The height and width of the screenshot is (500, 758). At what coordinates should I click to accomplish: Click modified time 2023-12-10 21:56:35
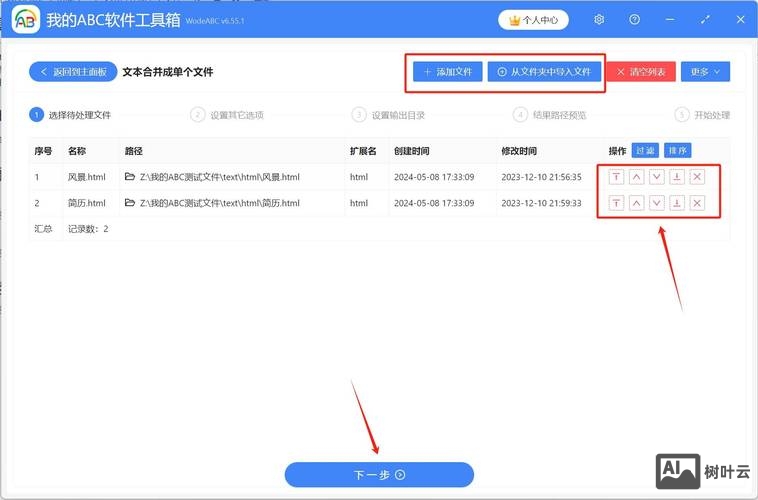(541, 177)
